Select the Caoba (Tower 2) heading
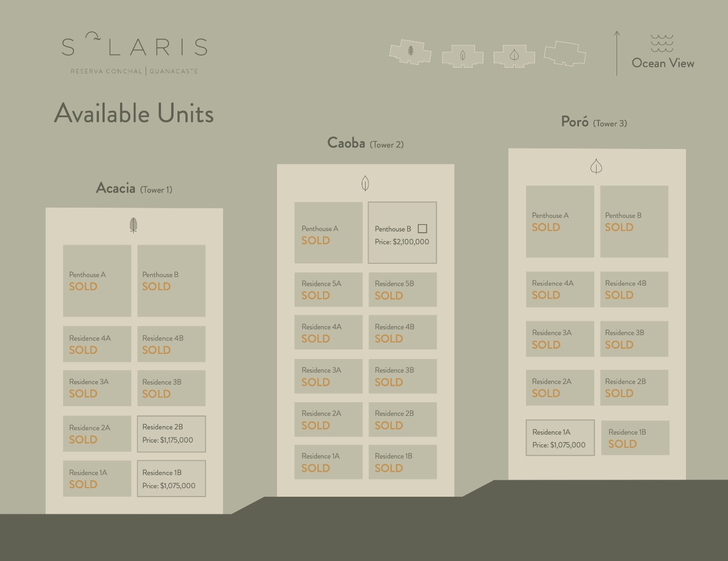This screenshot has width=728, height=561. (x=365, y=143)
